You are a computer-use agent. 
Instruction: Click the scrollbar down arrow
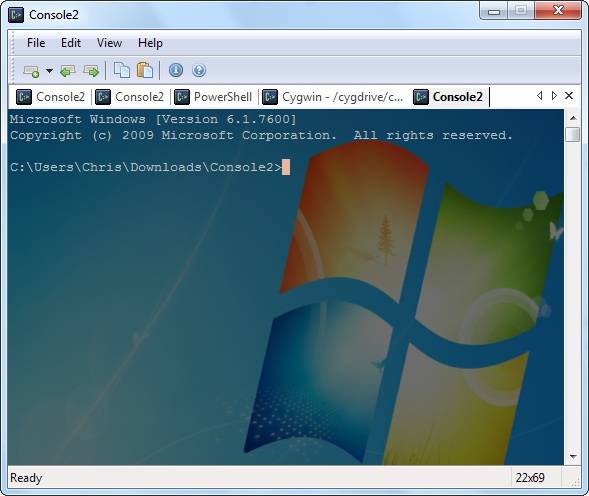click(573, 457)
